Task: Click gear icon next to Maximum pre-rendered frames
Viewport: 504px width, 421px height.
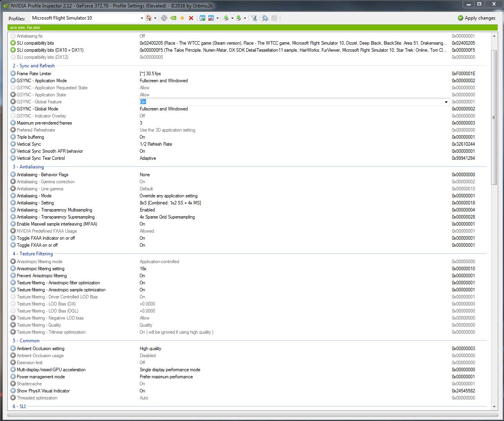Action: (13, 123)
